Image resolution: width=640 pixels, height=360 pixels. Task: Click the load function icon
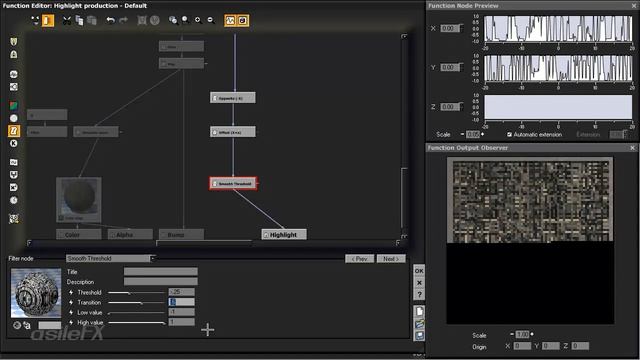tap(419, 324)
